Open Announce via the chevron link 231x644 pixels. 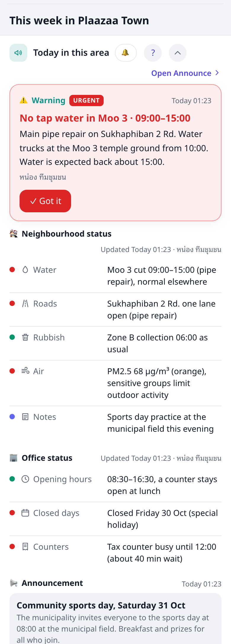click(x=186, y=73)
